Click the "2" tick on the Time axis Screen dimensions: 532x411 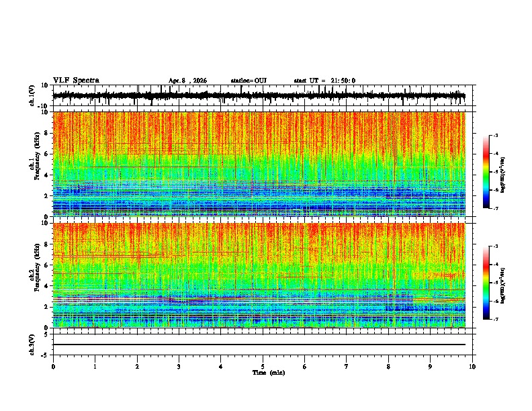[x=137, y=367]
